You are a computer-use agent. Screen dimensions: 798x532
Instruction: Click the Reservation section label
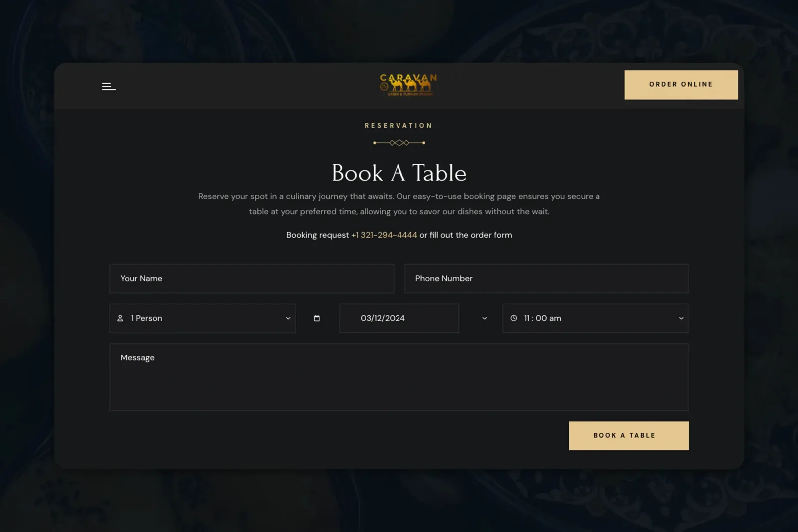399,126
